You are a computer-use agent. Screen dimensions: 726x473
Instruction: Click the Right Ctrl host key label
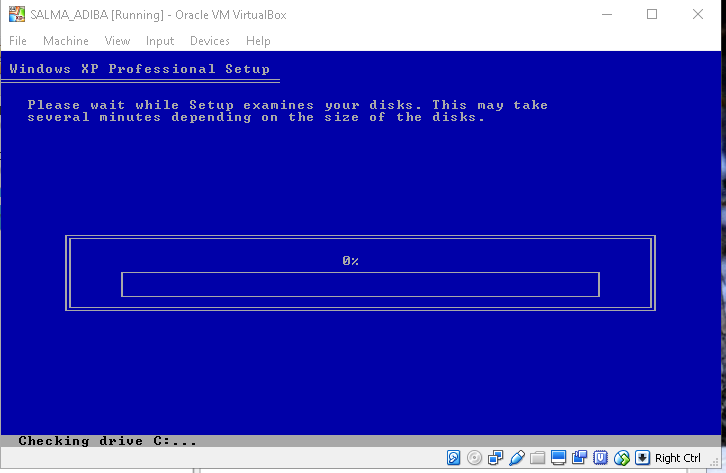pos(677,458)
